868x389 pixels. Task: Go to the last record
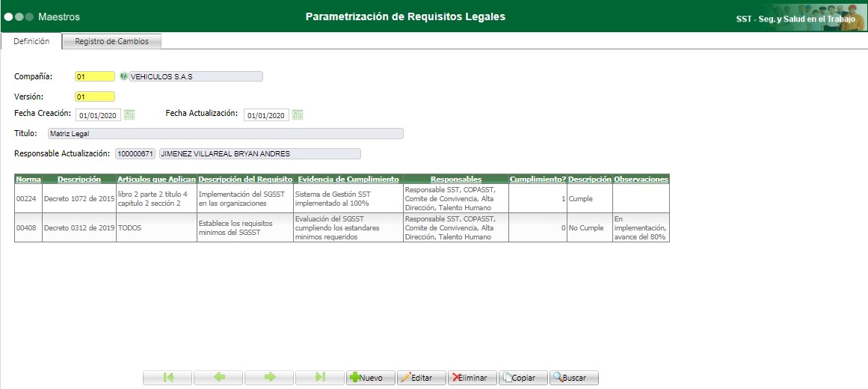pos(320,377)
